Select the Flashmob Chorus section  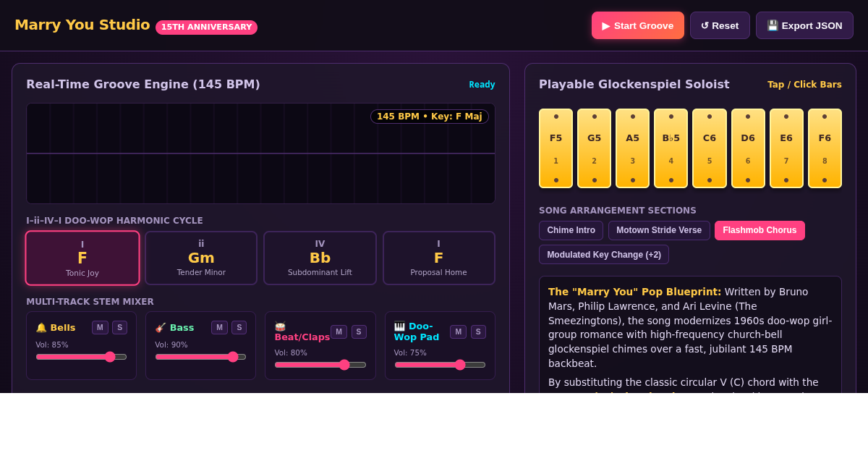tap(759, 230)
